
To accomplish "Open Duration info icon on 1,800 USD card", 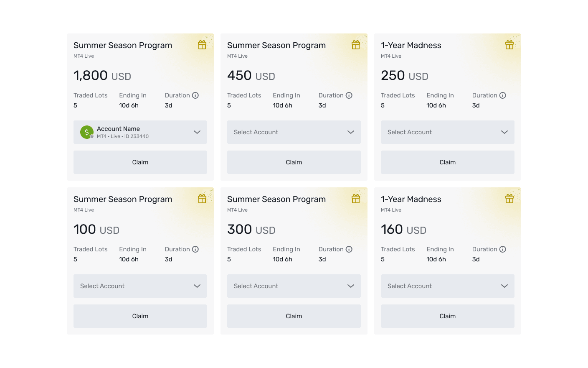I will pyautogui.click(x=195, y=95).
